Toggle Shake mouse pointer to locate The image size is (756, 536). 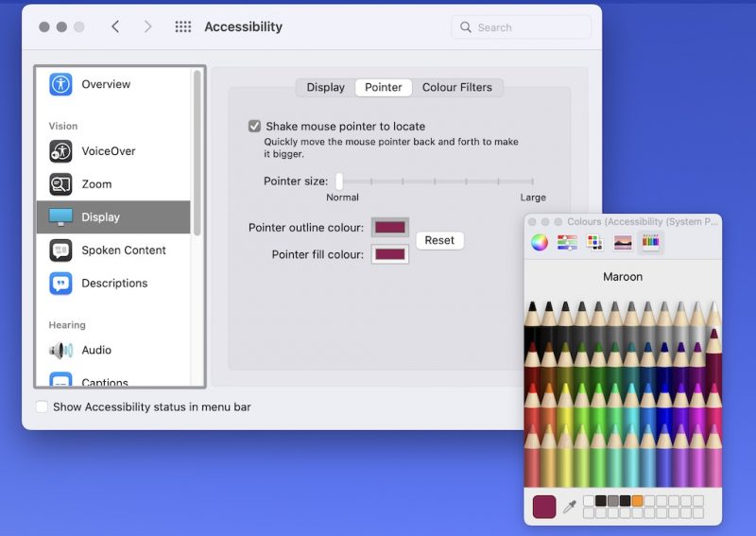[254, 127]
